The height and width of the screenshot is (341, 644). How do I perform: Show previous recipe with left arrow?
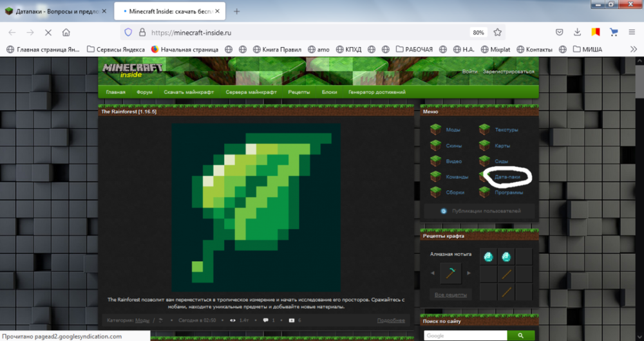pyautogui.click(x=433, y=273)
